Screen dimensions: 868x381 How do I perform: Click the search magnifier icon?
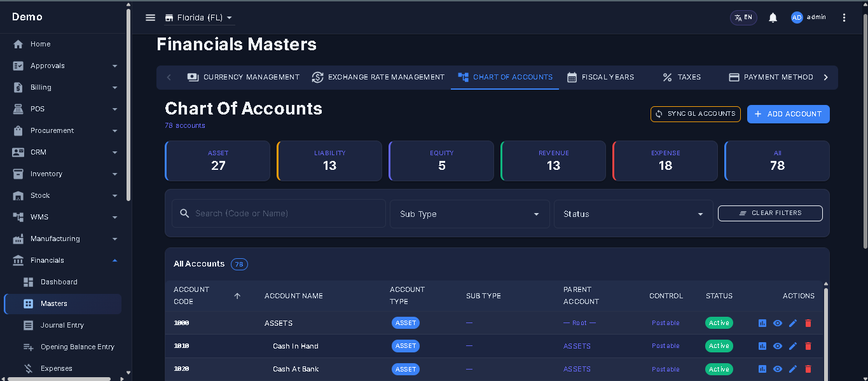[x=185, y=214]
